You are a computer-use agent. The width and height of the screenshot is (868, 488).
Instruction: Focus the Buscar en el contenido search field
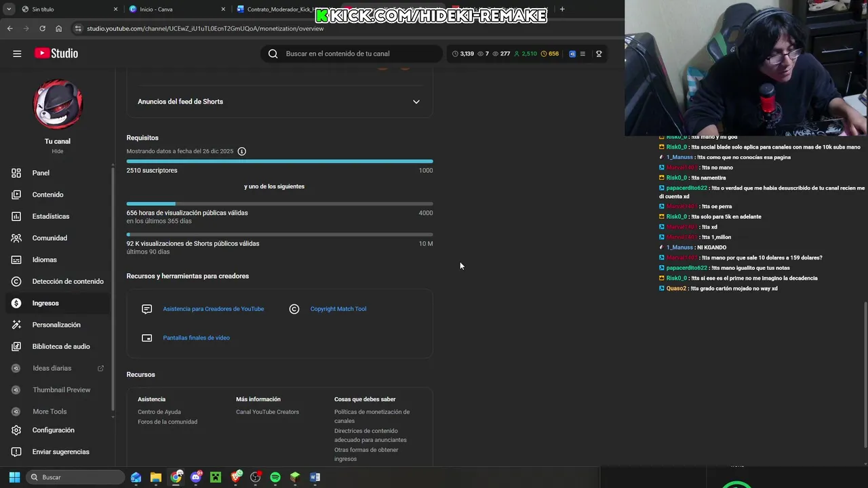point(353,54)
